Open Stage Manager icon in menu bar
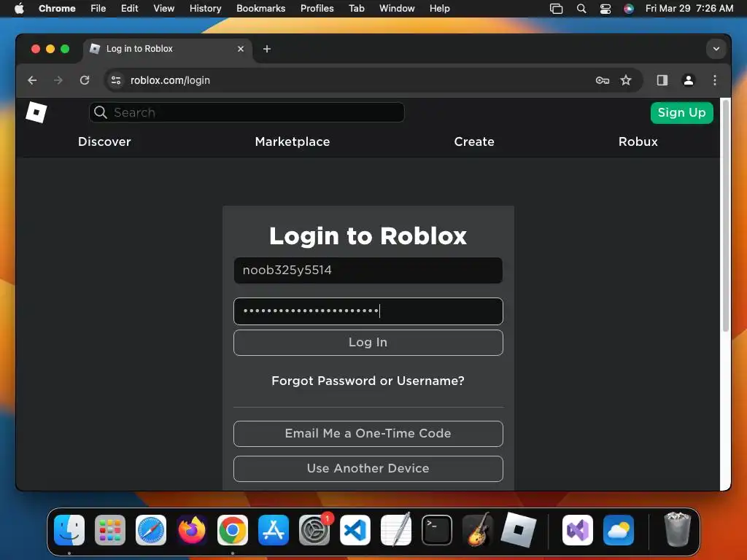 [556, 8]
